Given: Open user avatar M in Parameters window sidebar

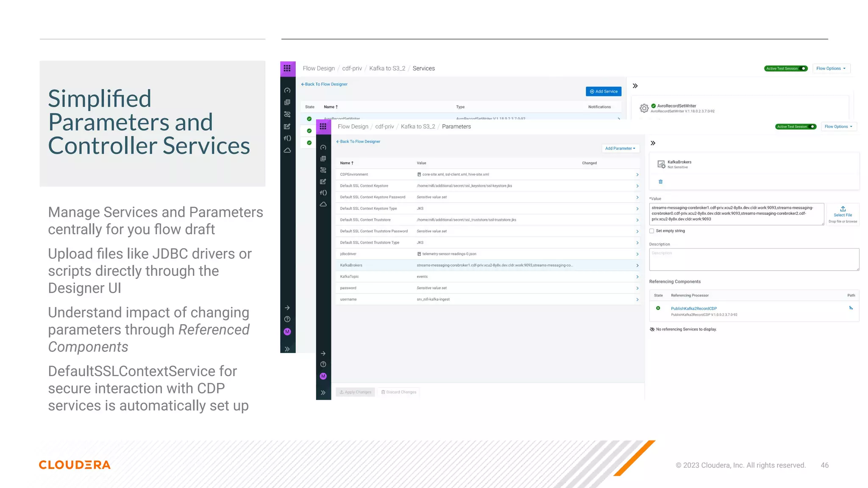Looking at the screenshot, I should click(x=323, y=376).
